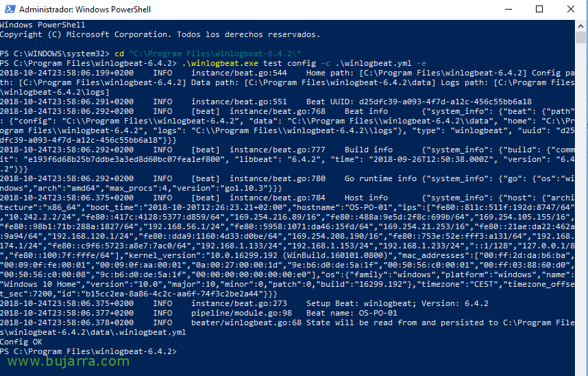Click the Microsoft Corporation copyright line
The image size is (588, 376).
click(160, 34)
